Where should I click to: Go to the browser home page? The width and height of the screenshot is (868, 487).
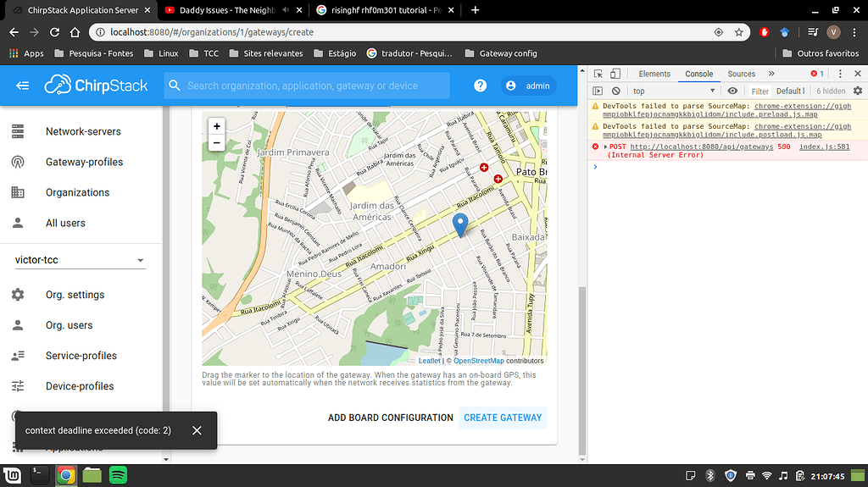[x=75, y=32]
